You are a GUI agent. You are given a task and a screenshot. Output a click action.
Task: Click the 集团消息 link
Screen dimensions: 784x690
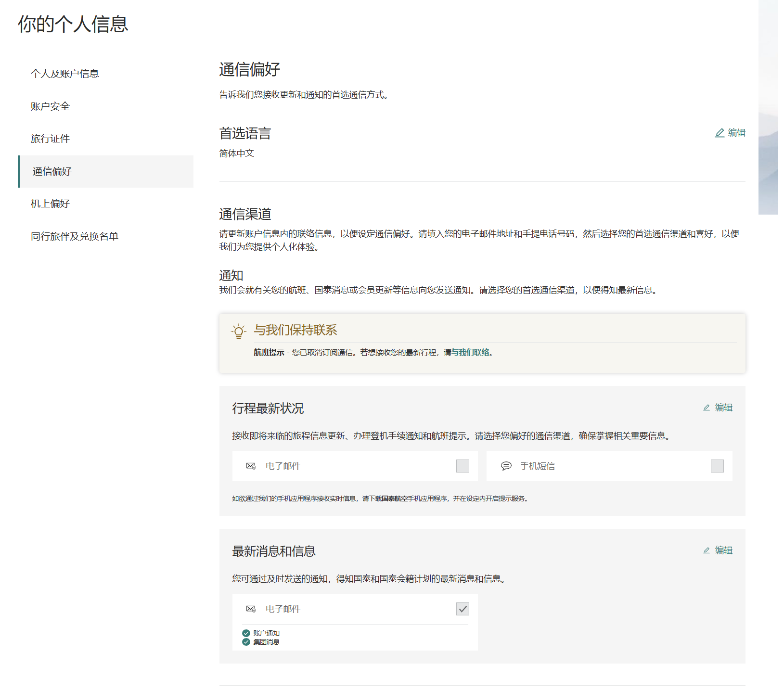[x=266, y=642]
